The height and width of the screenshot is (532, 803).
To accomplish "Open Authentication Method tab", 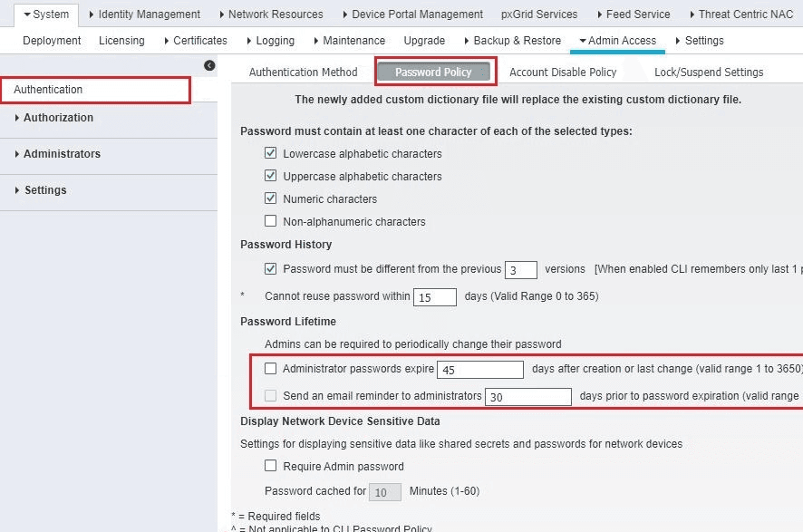I will (303, 73).
